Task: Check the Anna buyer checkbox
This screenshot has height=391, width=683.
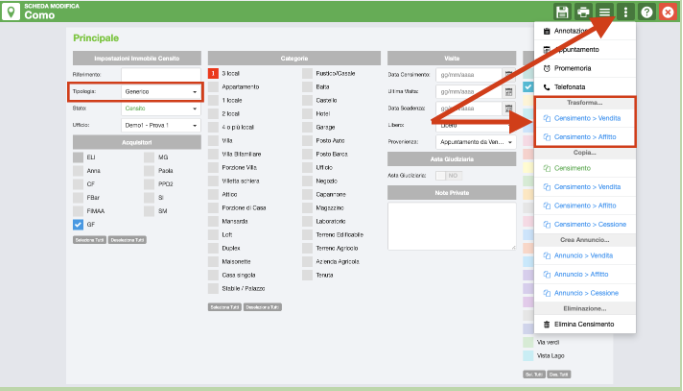Action: point(78,171)
